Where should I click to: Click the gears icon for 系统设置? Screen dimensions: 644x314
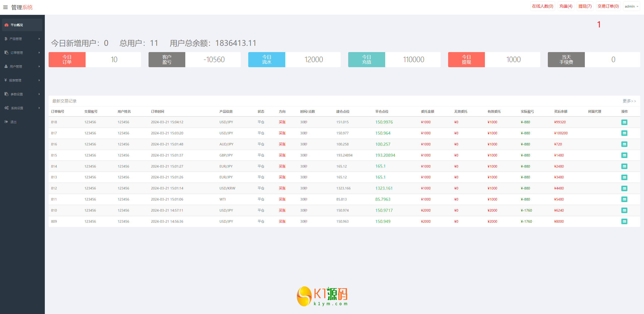click(x=7, y=108)
